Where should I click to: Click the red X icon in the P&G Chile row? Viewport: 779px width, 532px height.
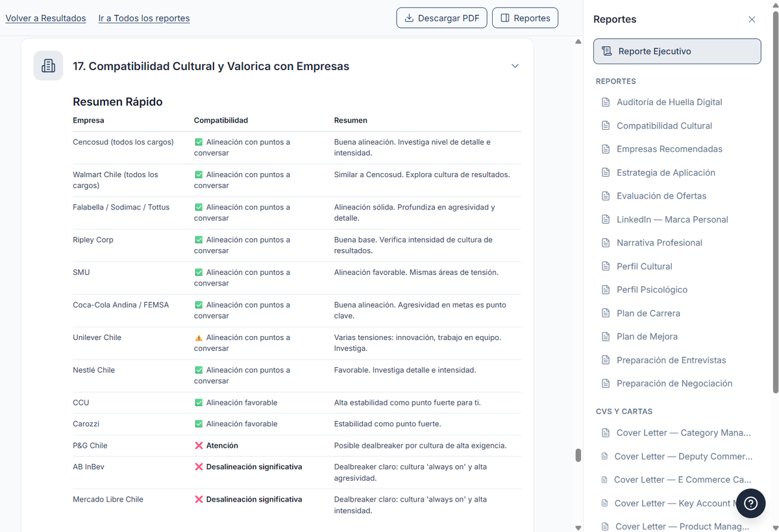coord(199,446)
